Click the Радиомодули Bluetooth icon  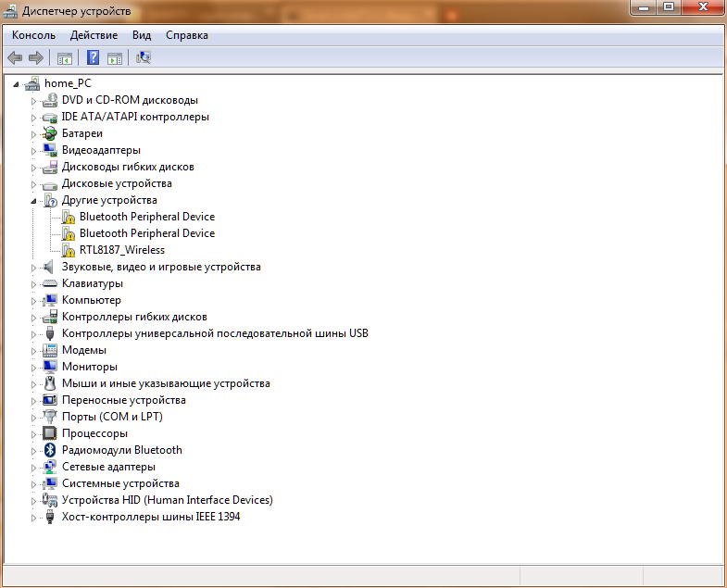50,450
